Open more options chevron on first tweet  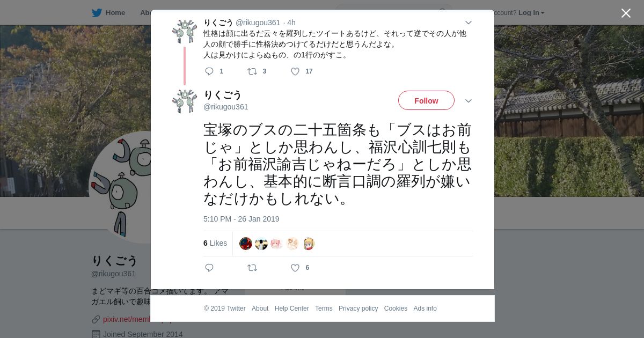(x=468, y=23)
